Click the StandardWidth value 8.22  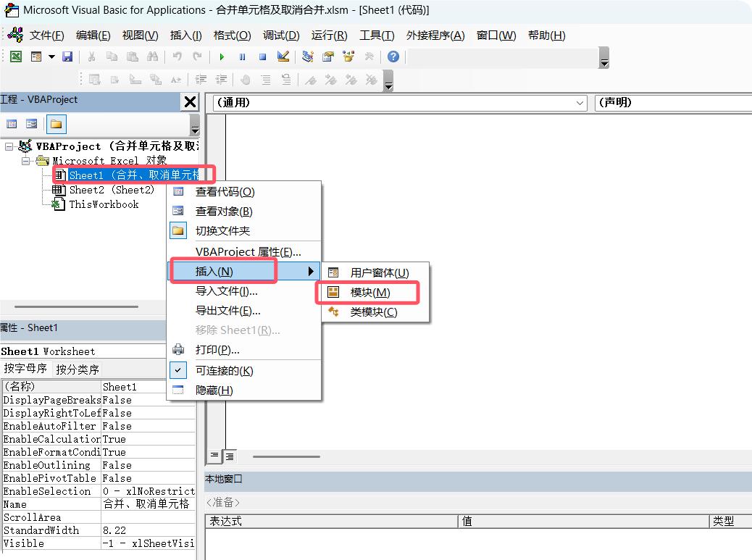pos(149,530)
